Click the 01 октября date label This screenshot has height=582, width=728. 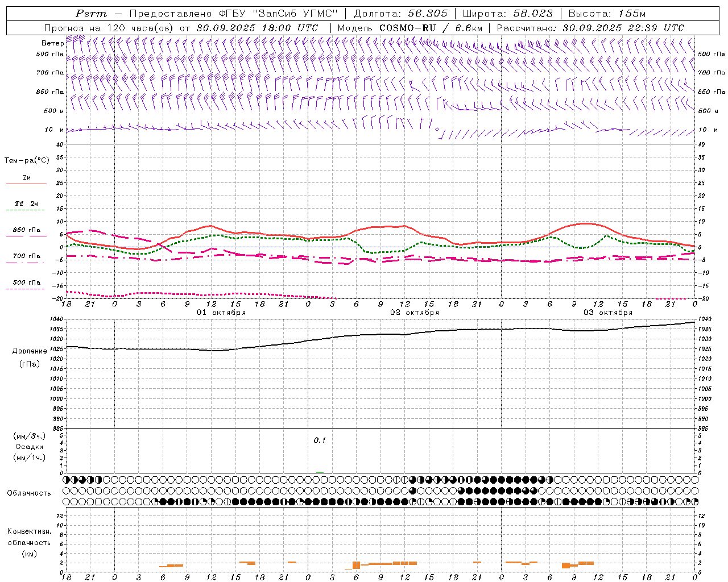point(221,313)
